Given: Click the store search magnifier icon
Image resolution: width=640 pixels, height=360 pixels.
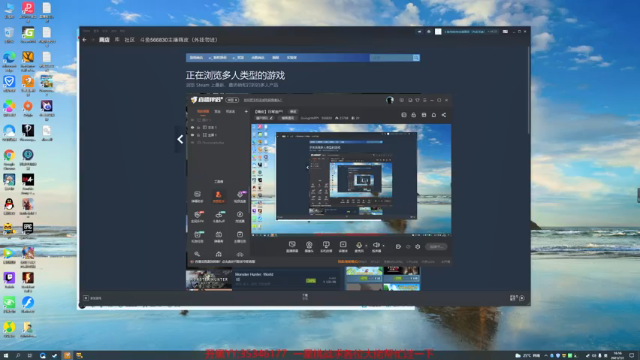Looking at the screenshot, I should [x=416, y=58].
